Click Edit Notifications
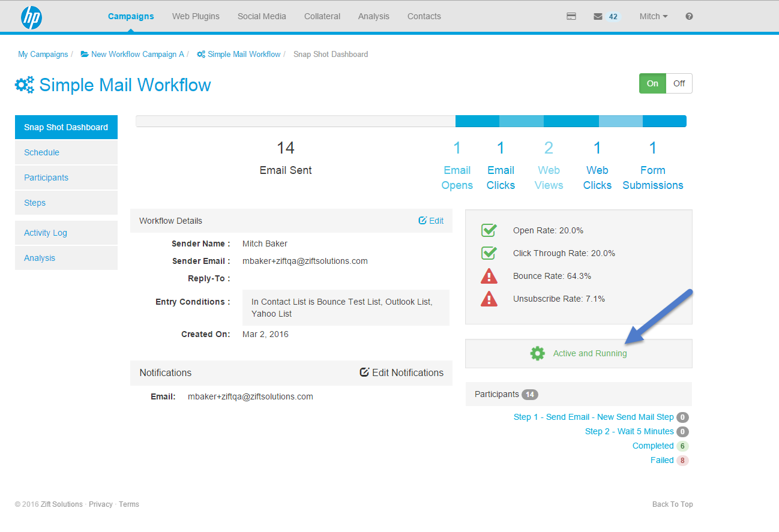779x532 pixels. (x=402, y=372)
